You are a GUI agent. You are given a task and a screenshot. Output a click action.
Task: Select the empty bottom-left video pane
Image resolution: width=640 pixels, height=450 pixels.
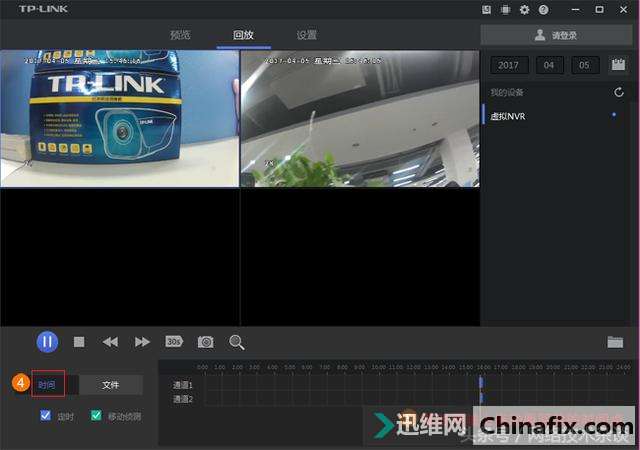[x=120, y=257]
